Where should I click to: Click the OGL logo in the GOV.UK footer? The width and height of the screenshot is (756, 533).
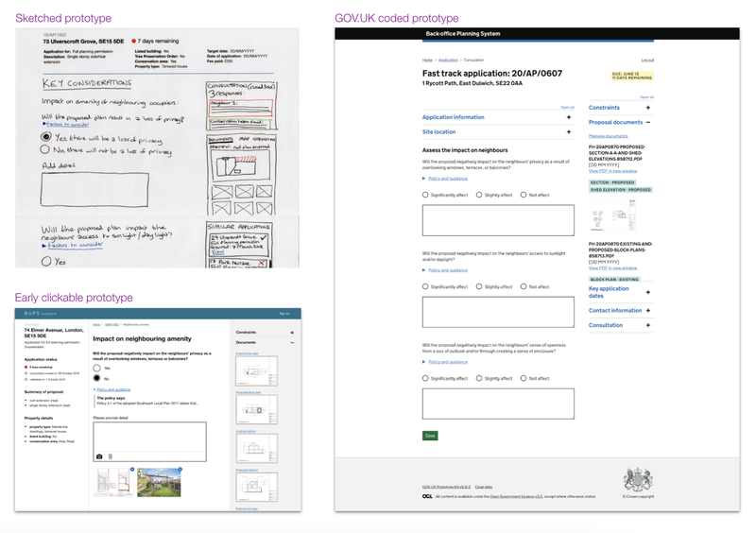[x=427, y=496]
